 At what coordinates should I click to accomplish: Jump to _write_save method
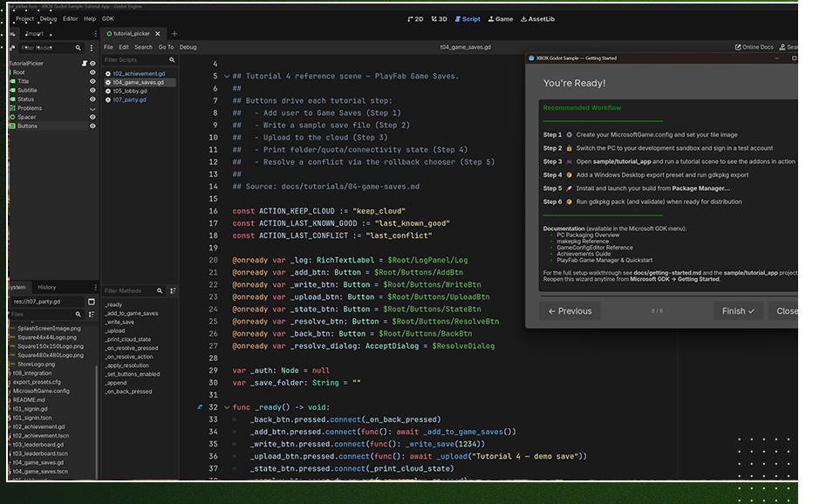pyautogui.click(x=119, y=322)
